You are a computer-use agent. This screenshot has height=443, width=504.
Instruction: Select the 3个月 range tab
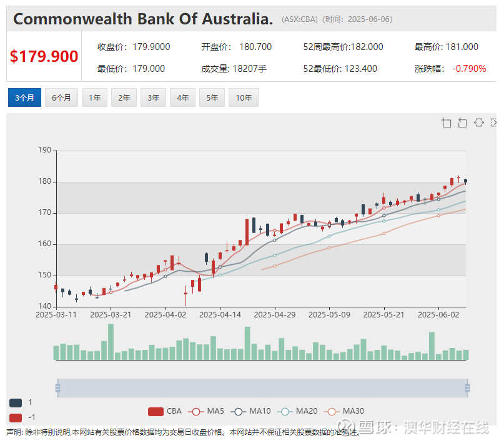click(24, 97)
